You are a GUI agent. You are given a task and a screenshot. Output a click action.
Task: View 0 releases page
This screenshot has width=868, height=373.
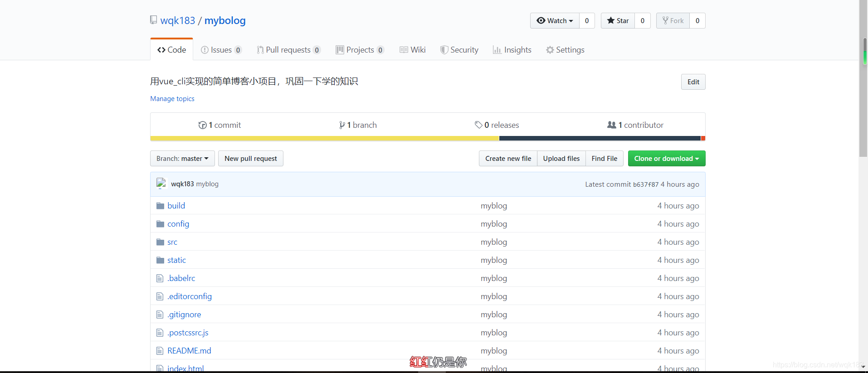[x=497, y=125]
